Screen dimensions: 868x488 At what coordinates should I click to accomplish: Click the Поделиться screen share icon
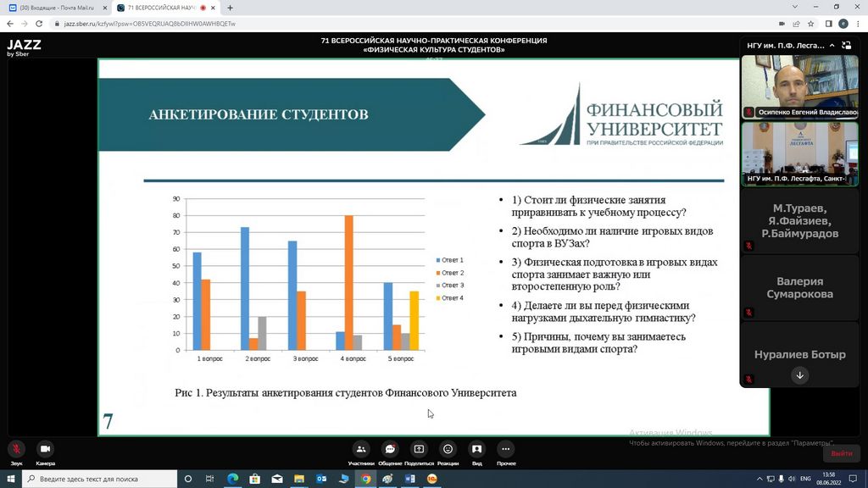point(419,449)
